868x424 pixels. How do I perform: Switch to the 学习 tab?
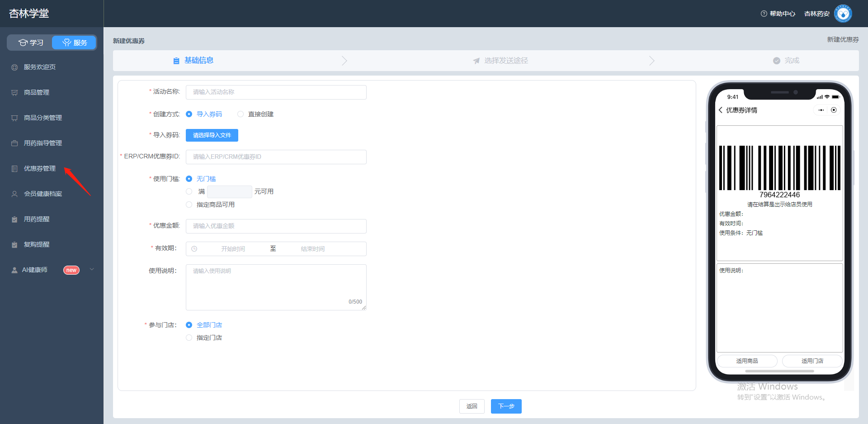31,43
